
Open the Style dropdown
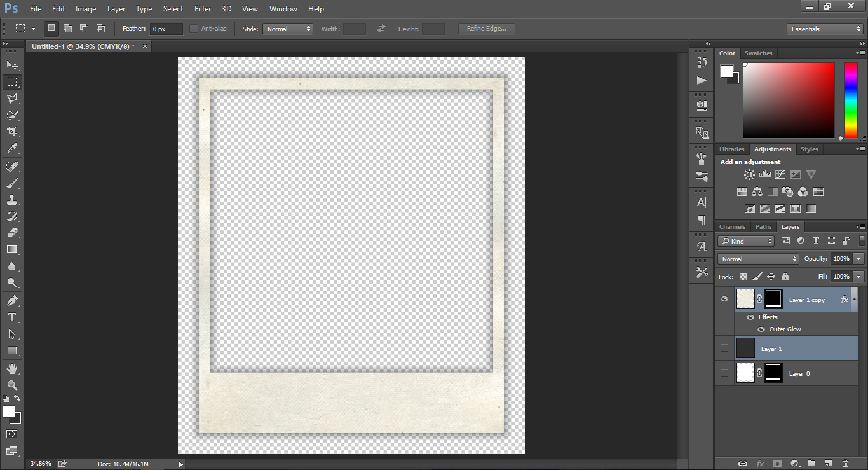point(288,29)
